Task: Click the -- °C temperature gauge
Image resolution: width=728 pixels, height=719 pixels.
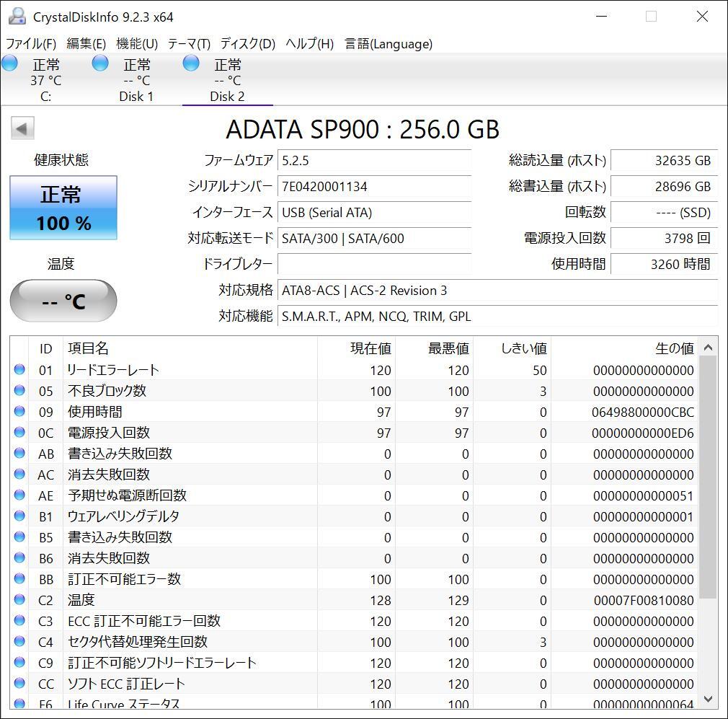Action: point(63,301)
